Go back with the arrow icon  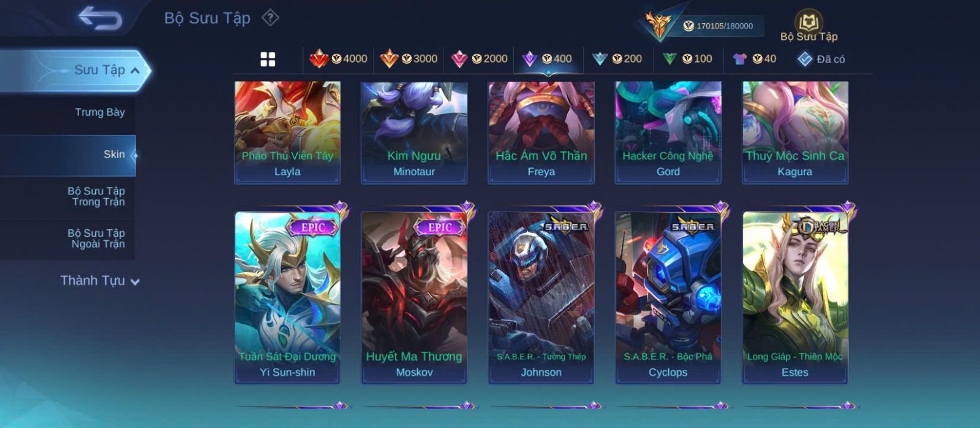(100, 18)
